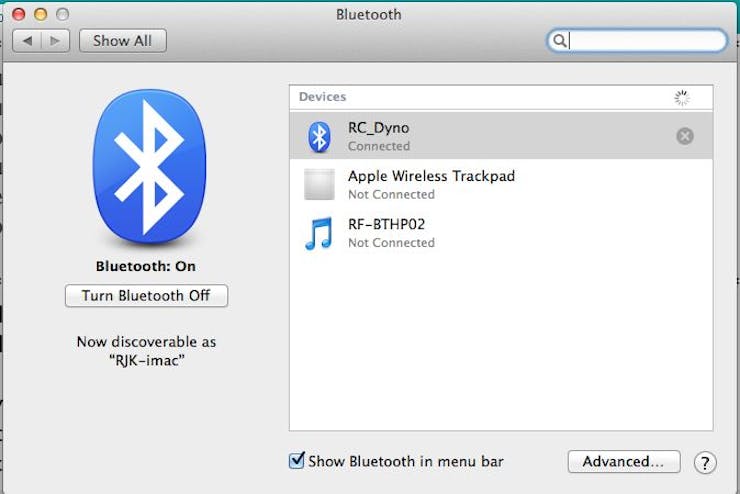Click the magnifier icon in search field

(x=559, y=41)
